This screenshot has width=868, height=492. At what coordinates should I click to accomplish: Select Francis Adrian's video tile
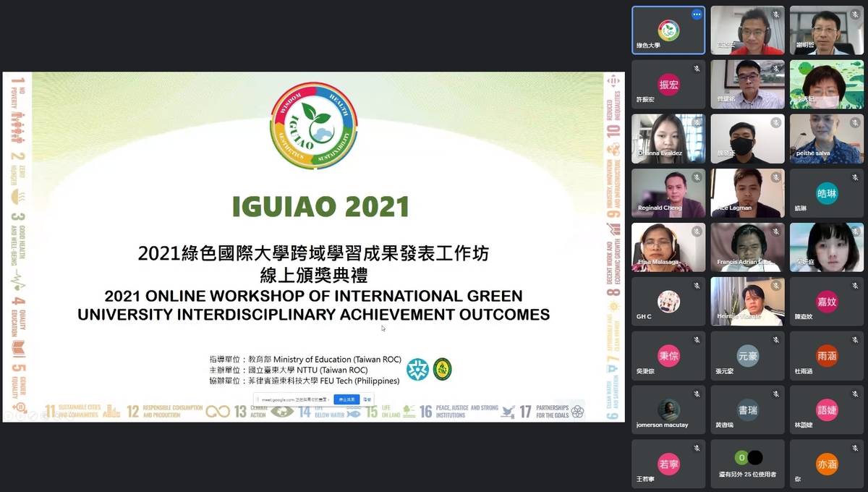[x=747, y=247]
